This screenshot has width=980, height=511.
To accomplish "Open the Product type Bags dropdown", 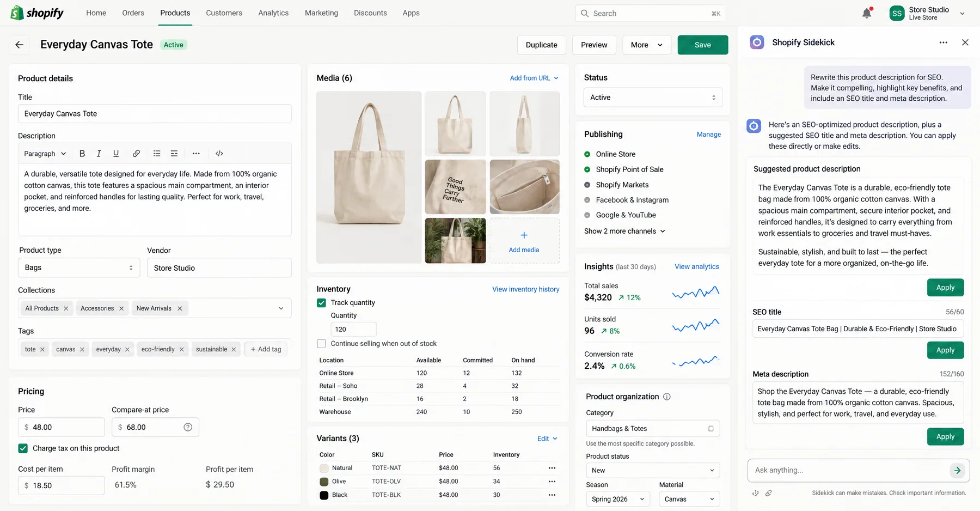I will (x=79, y=267).
